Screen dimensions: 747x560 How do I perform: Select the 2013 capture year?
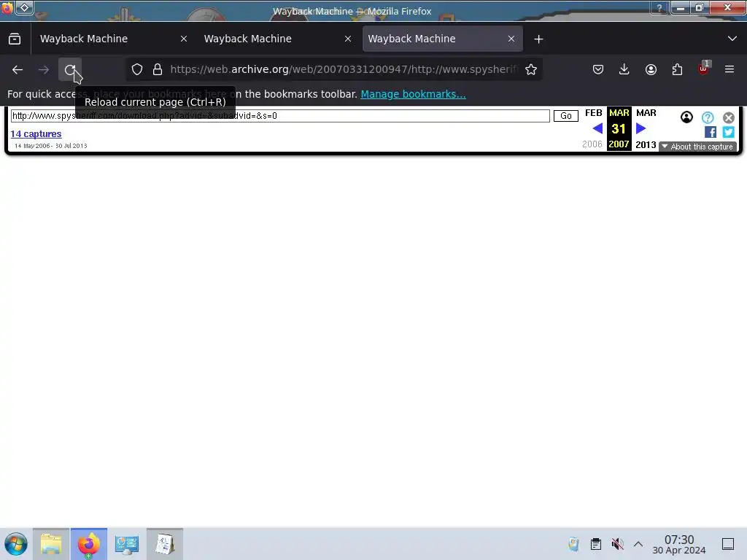click(x=646, y=145)
